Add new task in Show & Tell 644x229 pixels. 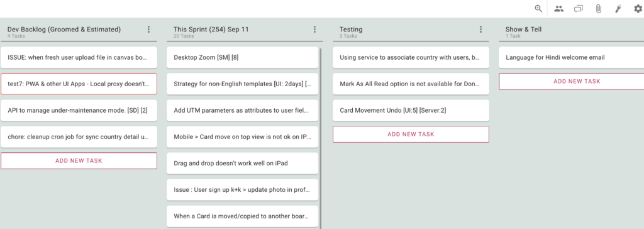[x=572, y=81]
